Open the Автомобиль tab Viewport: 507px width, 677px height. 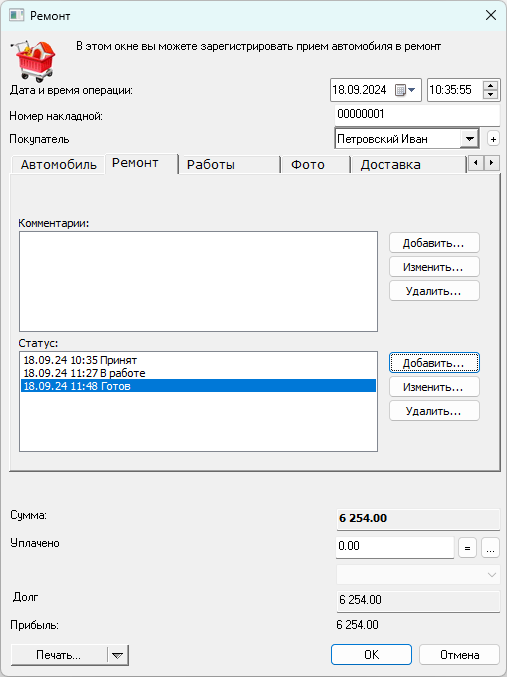click(58, 165)
